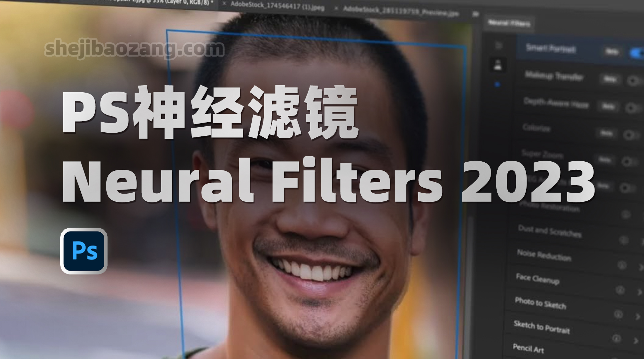Expand the Sketch to Portrait chevron
The height and width of the screenshot is (359, 644).
click(x=636, y=340)
